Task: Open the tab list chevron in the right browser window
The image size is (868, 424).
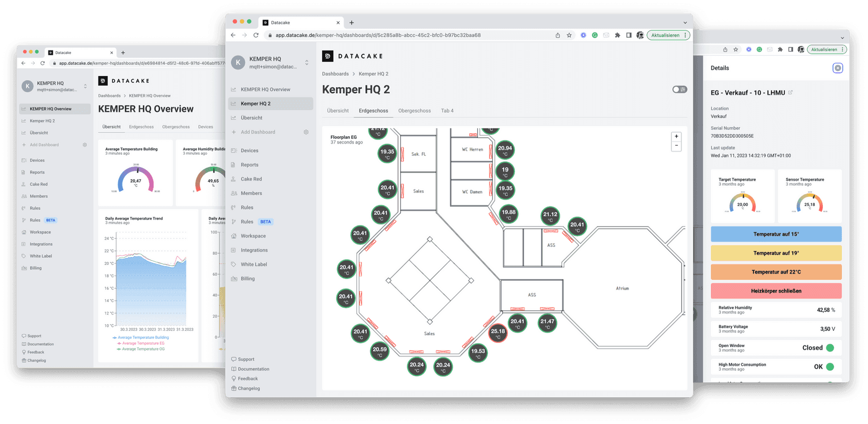Action: click(842, 38)
